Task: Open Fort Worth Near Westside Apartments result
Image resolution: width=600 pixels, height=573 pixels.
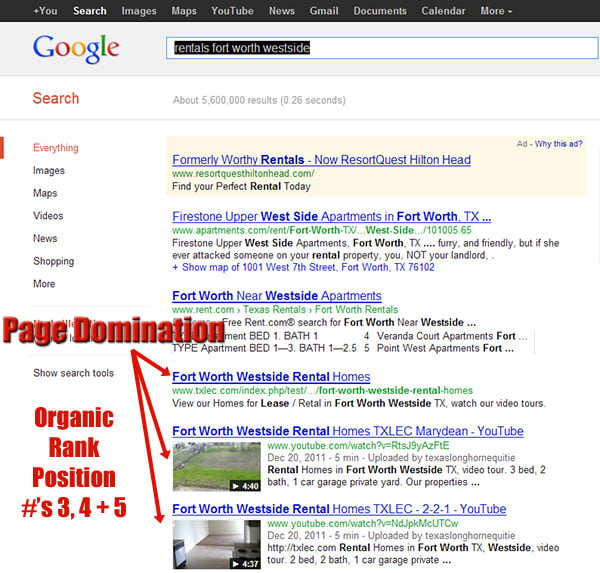Action: (x=277, y=296)
